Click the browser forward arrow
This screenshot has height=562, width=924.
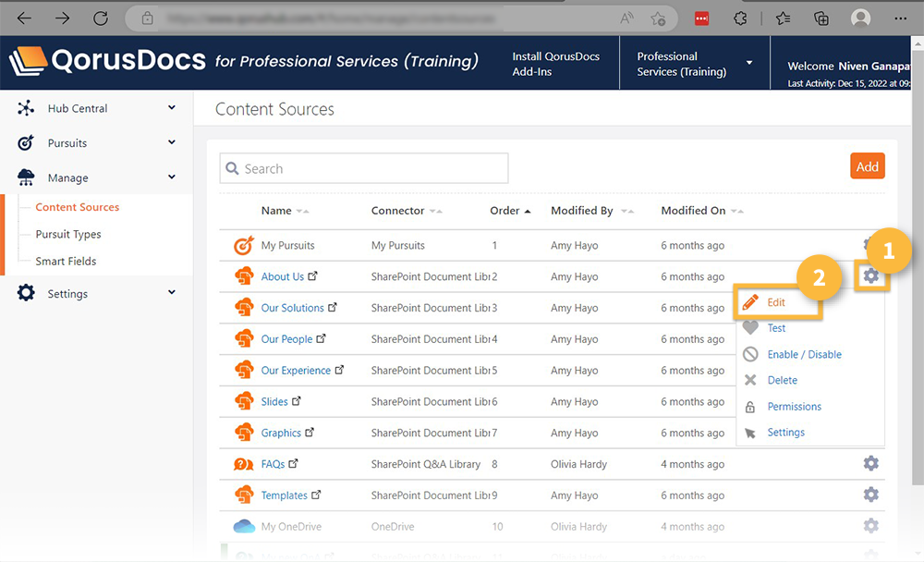coord(62,18)
